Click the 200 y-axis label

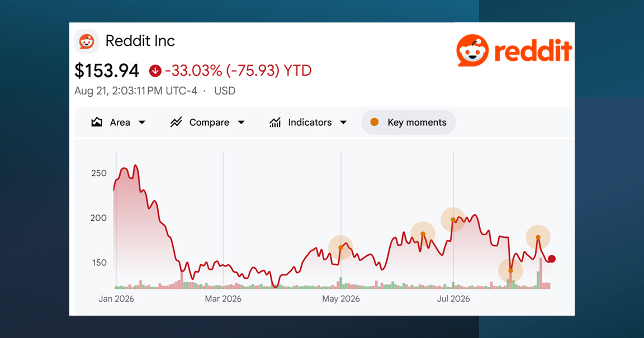click(x=98, y=218)
